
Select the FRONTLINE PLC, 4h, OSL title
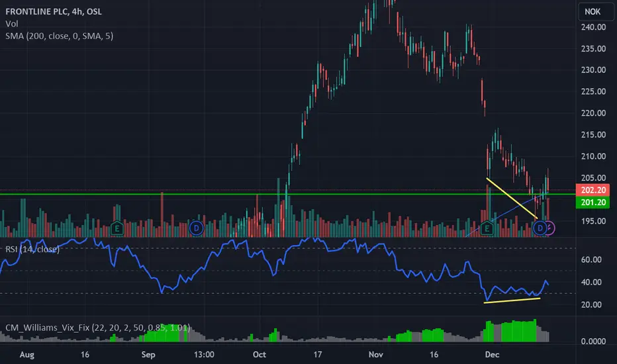coord(54,11)
